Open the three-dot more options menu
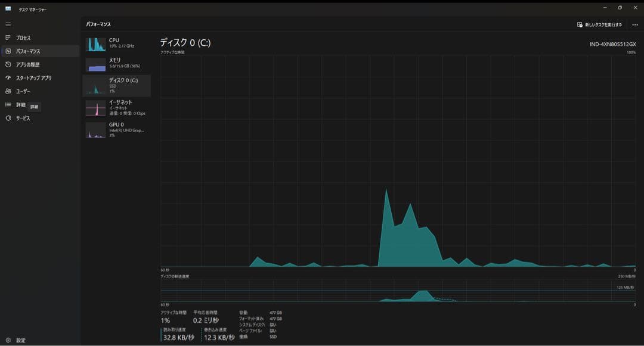 click(634, 24)
